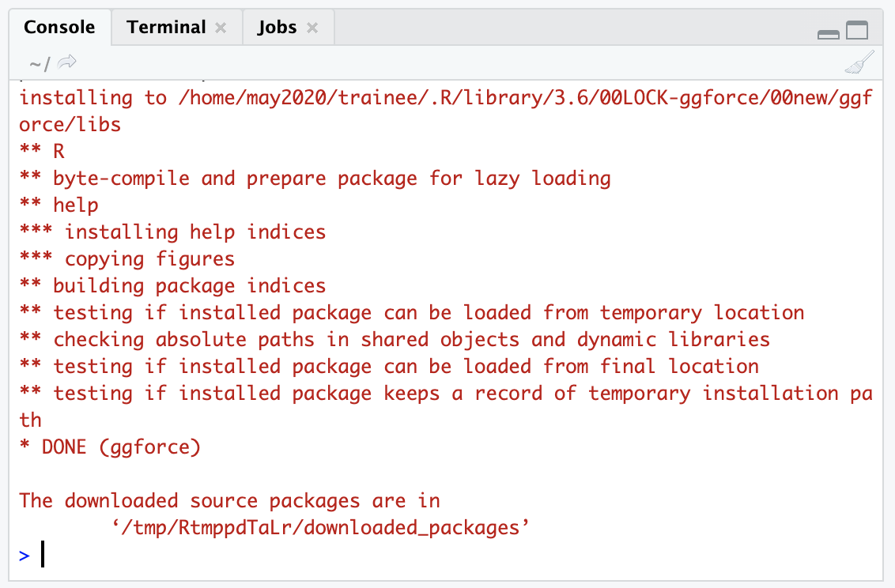
Task: Close the Terminal tab via its x icon
Action: pos(221,27)
